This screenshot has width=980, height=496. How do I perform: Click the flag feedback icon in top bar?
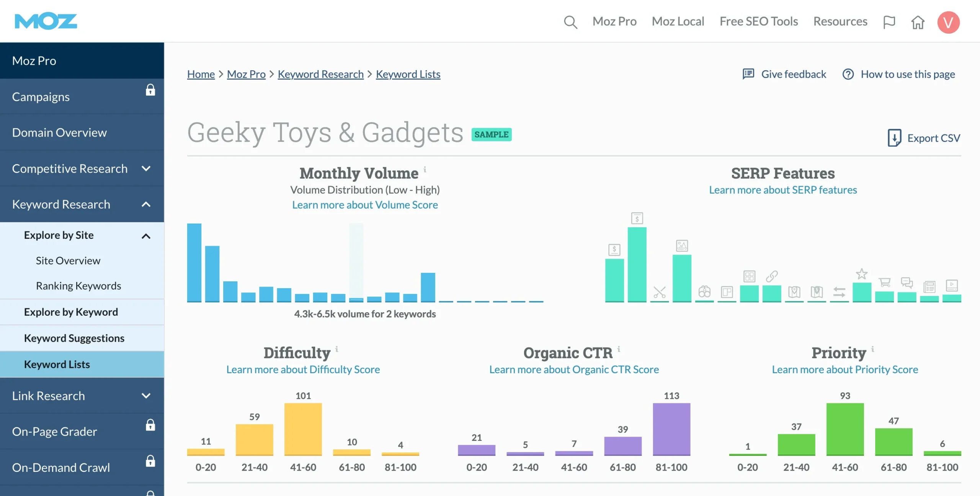click(889, 22)
